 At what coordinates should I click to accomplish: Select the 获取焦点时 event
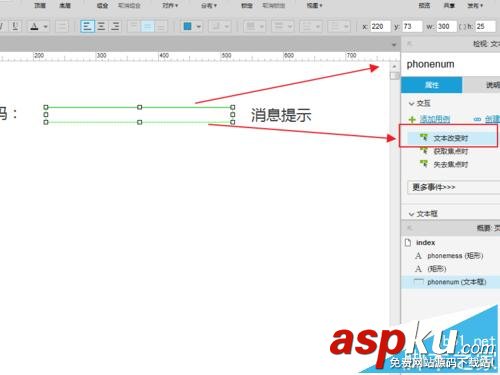tap(451, 151)
